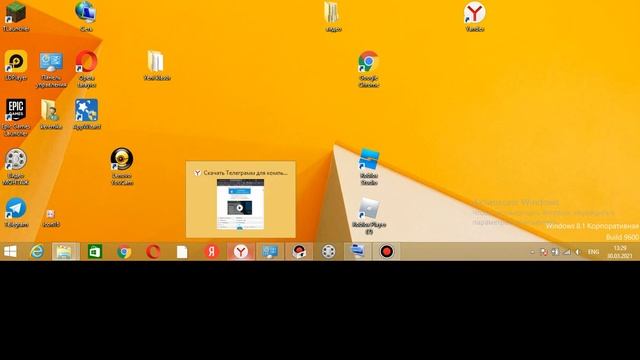Launch Roblox Player desktop shortcut
This screenshot has width=640, height=360.
[369, 216]
